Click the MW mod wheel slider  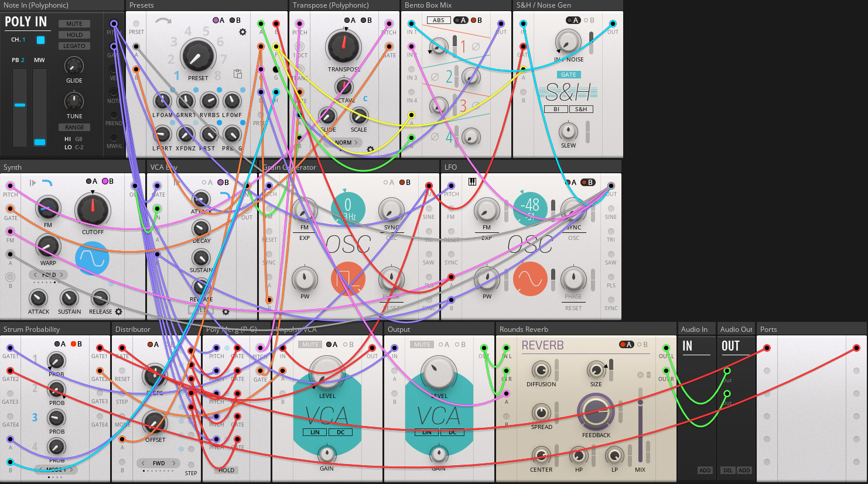tap(40, 108)
